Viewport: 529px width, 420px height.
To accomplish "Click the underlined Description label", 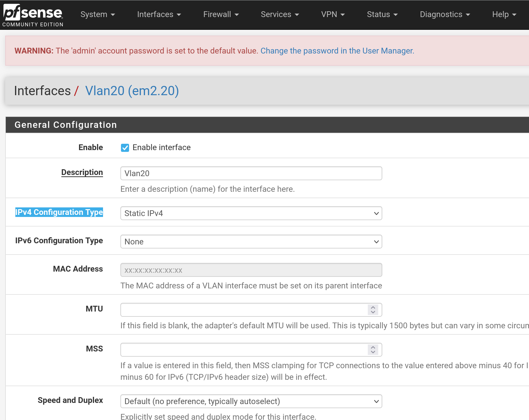I will tap(82, 172).
